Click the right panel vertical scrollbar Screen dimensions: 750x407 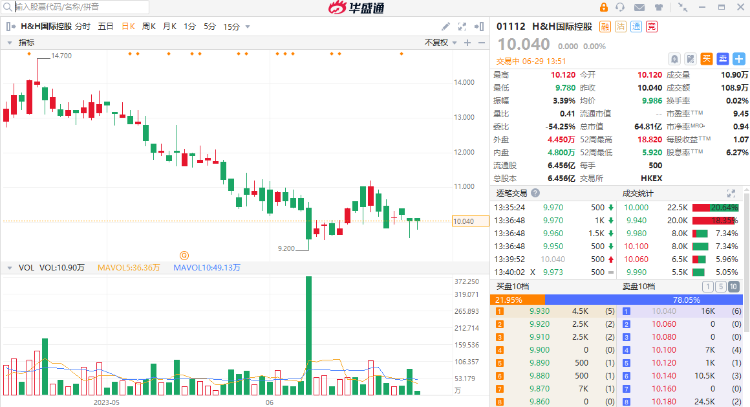(x=747, y=261)
